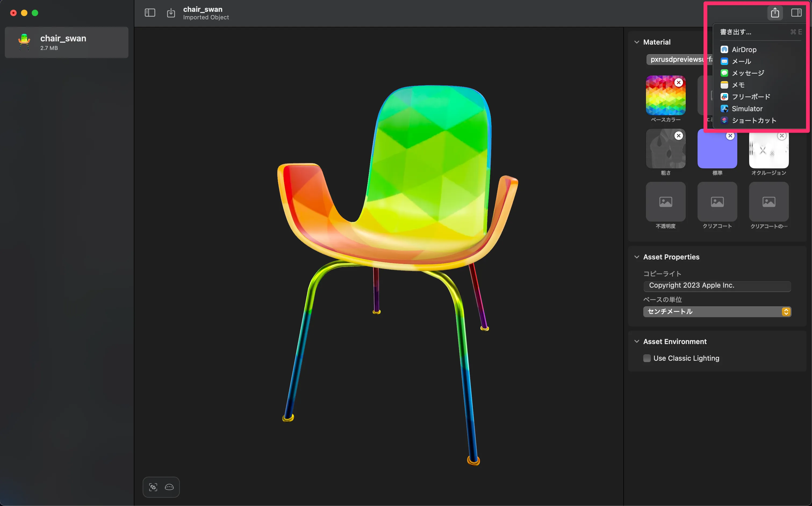Click the AR object mode icon
Image resolution: width=812 pixels, height=506 pixels.
click(x=153, y=487)
